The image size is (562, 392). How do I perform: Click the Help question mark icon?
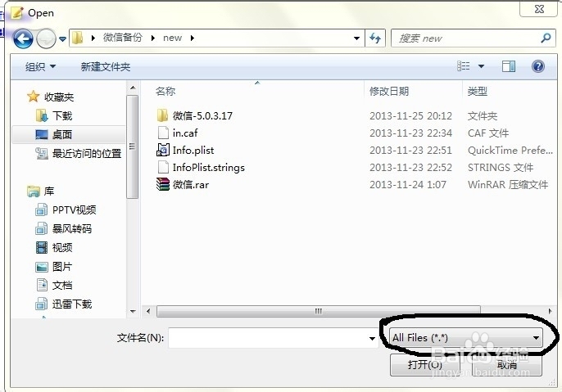tap(538, 66)
